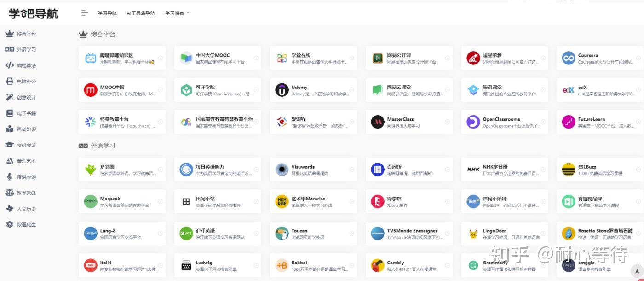Viewport: 644px width, 281px height.
Task: Open the OpenClassrooms card link
Action: 505,122
